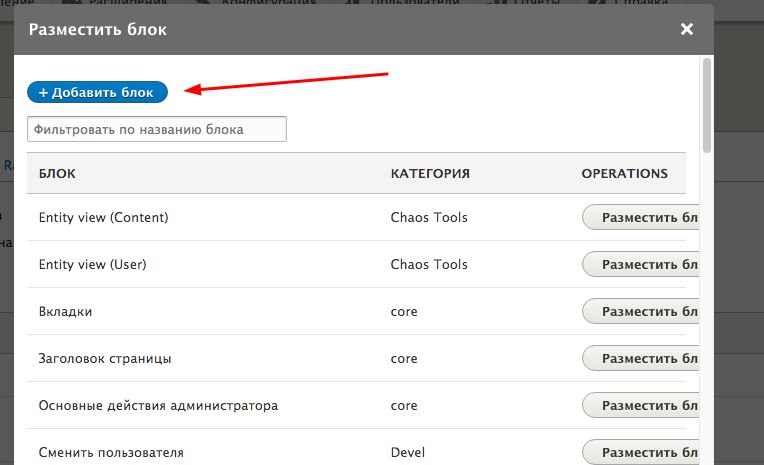764x465 pixels.
Task: Close the Разместить блок dialog
Action: (687, 29)
